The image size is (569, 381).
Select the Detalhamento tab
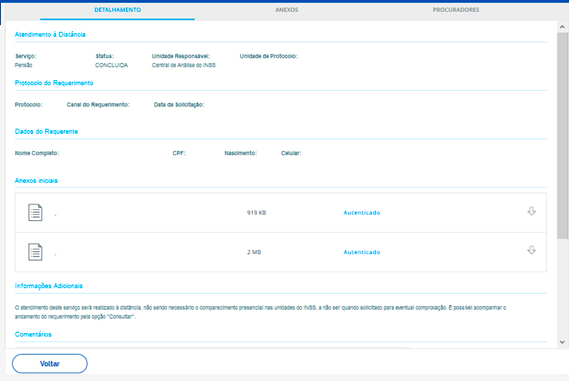click(118, 10)
